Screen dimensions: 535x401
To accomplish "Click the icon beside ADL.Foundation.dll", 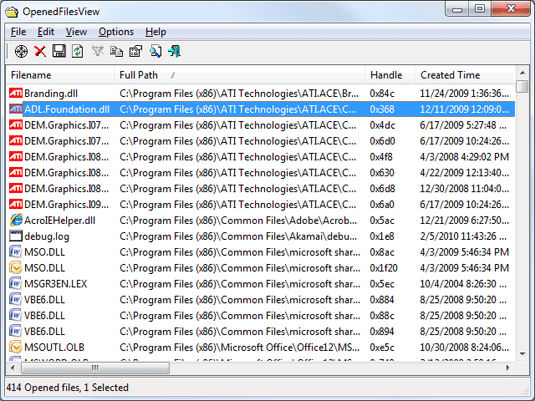I will 16,109.
